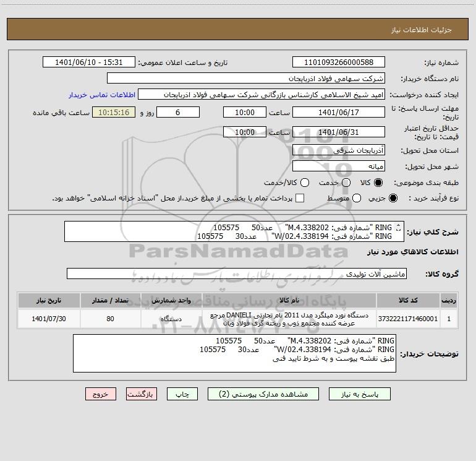
Task: Click the آذربایجان شرقی province field
Action: (x=339, y=150)
